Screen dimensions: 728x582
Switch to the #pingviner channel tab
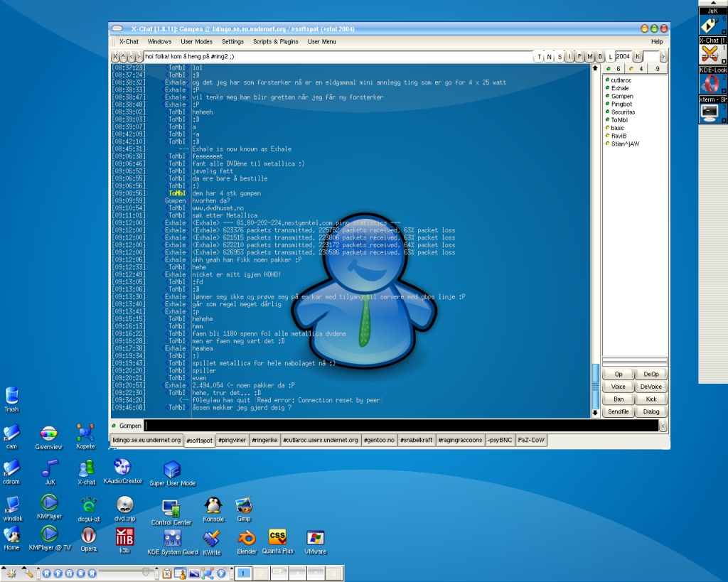pyautogui.click(x=232, y=440)
